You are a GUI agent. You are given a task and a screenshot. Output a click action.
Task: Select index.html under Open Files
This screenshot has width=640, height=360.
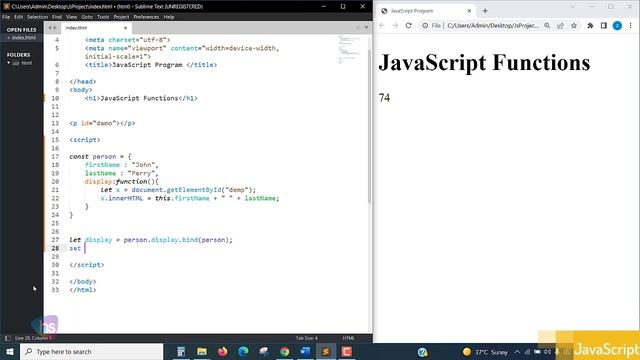tap(24, 38)
